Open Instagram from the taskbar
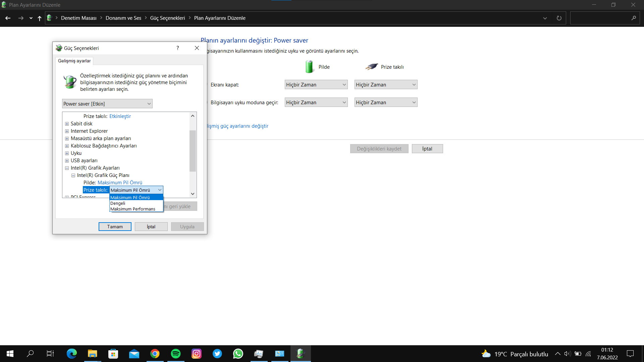Image resolution: width=644 pixels, height=362 pixels. [x=196, y=354]
